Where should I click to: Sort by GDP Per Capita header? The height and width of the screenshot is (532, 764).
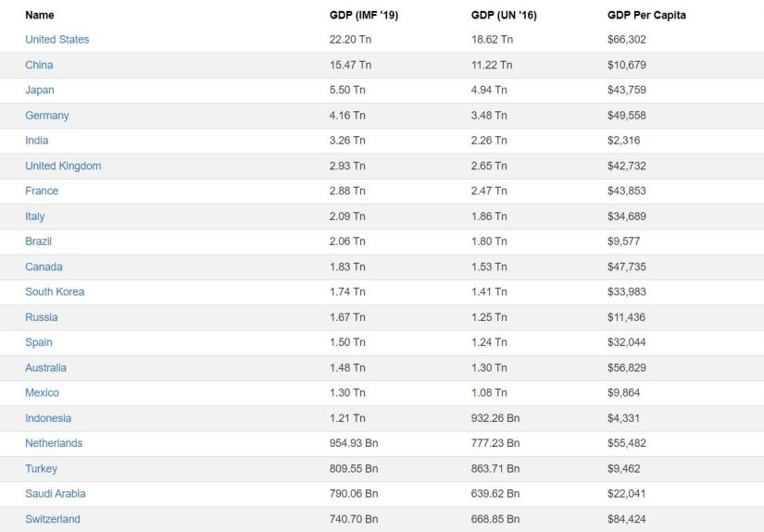646,15
